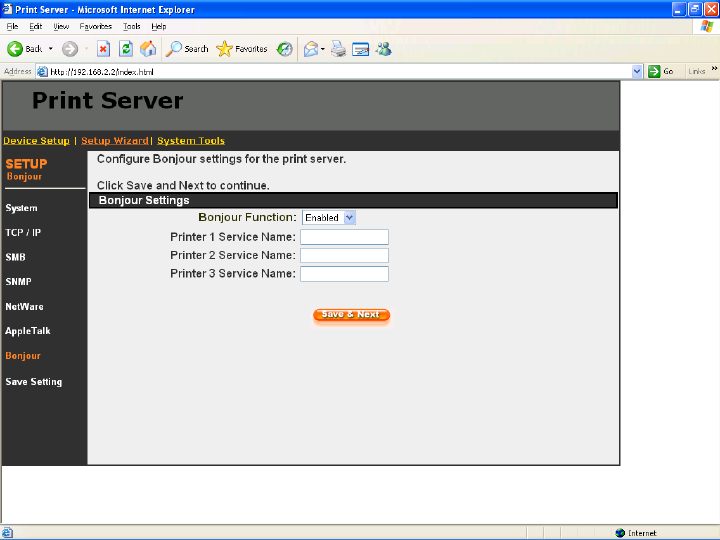This screenshot has height=540, width=720.
Task: Open the Mail envelope icon
Action: [311, 49]
